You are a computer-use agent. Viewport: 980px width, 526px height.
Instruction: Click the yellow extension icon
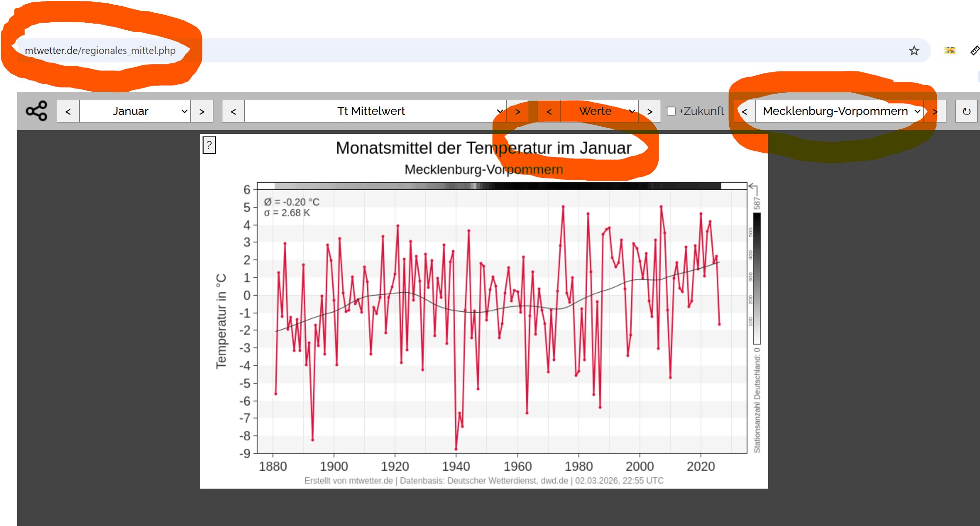950,50
